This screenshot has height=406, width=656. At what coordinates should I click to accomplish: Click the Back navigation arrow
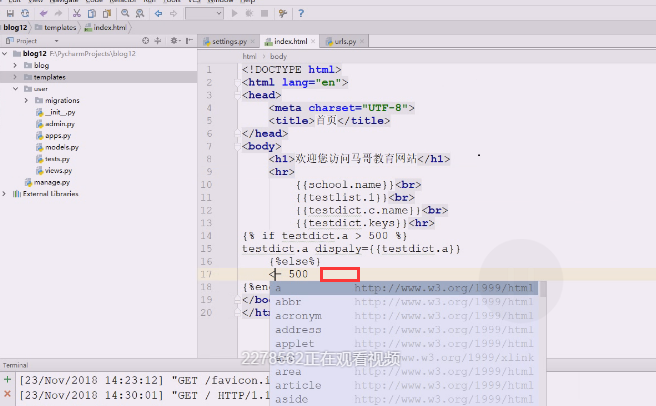pos(159,13)
